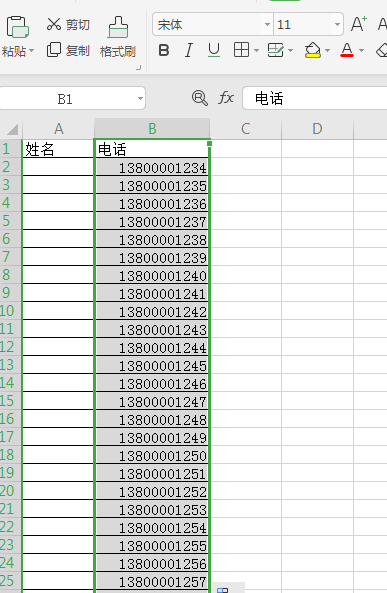Open the paste options button below the data
Image resolution: width=387 pixels, height=593 pixels.
[x=222, y=589]
